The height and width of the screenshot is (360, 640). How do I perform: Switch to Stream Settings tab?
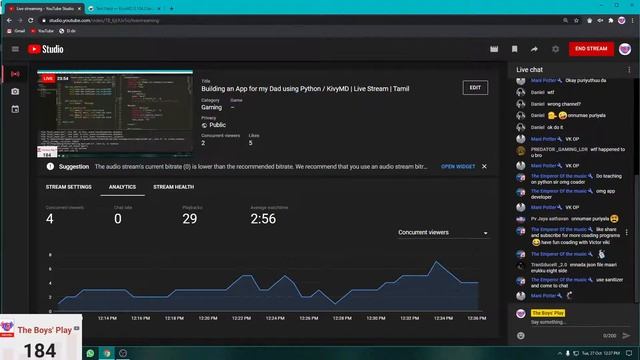coord(69,187)
